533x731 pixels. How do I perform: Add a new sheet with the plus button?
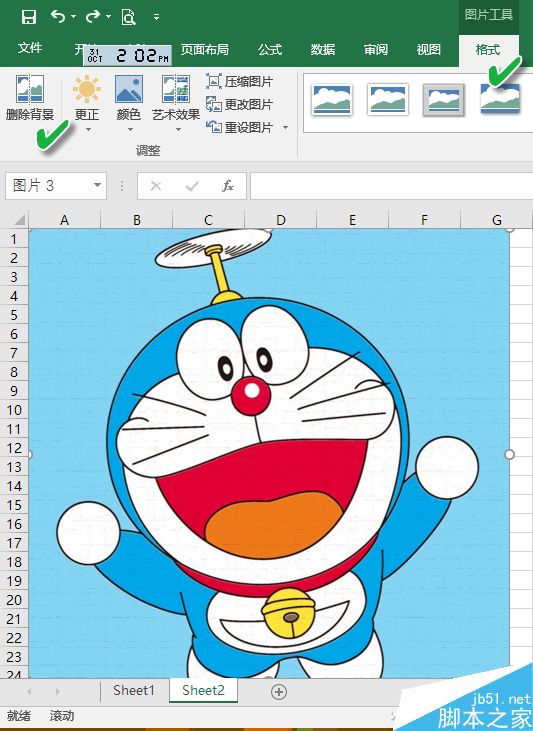coord(279,692)
